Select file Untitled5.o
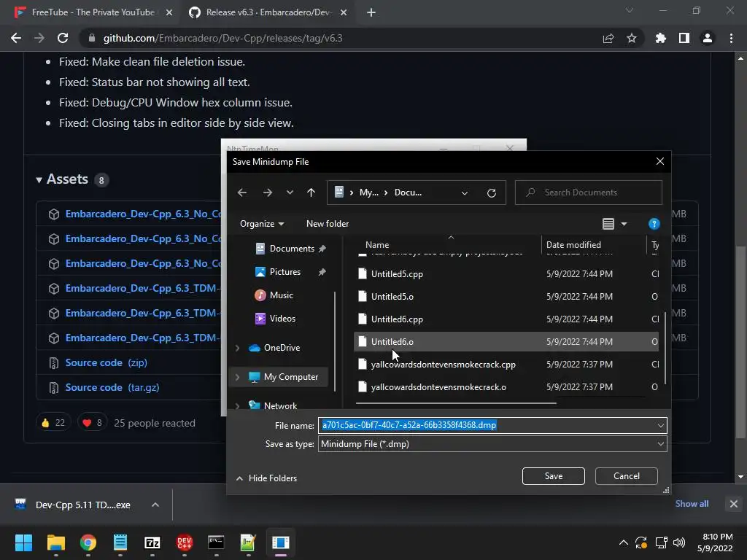 click(506, 296)
